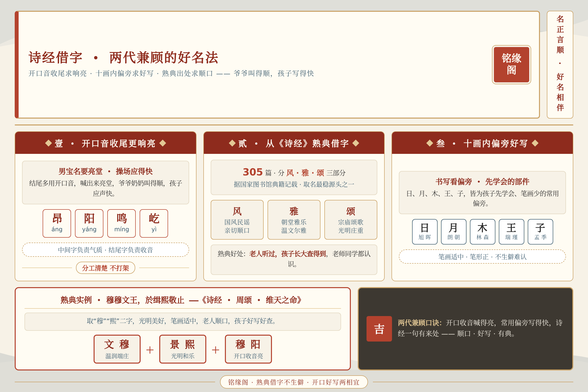Select the 鸣 míng character card

click(x=122, y=223)
